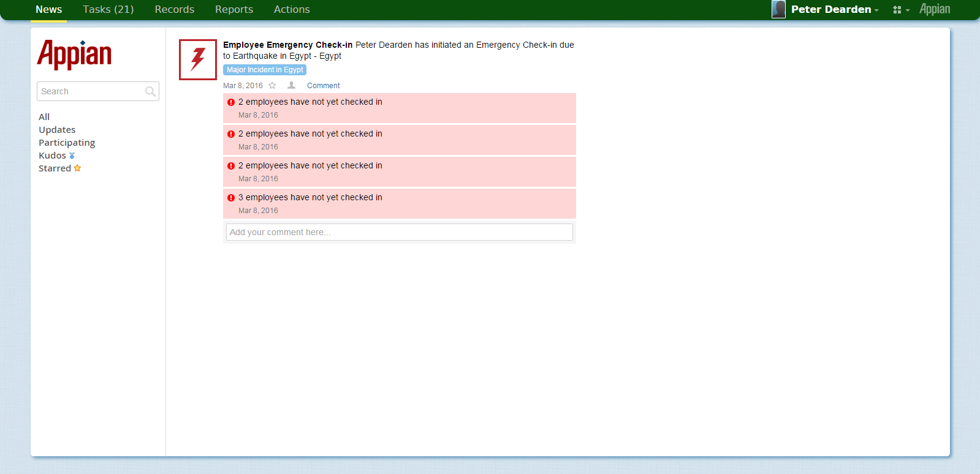Screen dimensions: 980x474
Task: Show Kudos posts in the feed
Action: point(53,156)
